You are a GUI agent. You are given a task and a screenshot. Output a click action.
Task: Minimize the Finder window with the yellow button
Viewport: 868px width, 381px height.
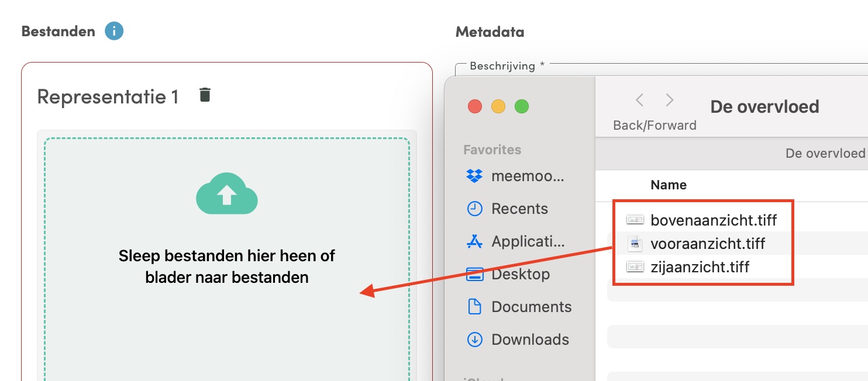click(498, 107)
